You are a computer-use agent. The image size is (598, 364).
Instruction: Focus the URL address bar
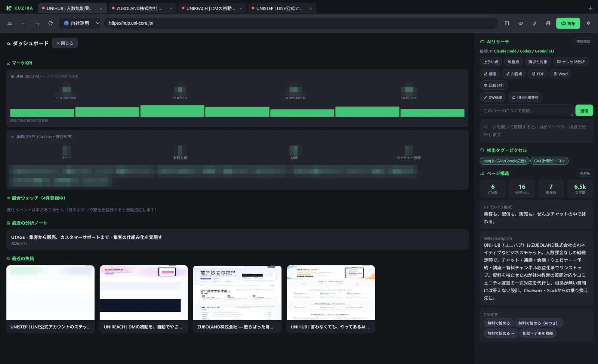(x=301, y=23)
